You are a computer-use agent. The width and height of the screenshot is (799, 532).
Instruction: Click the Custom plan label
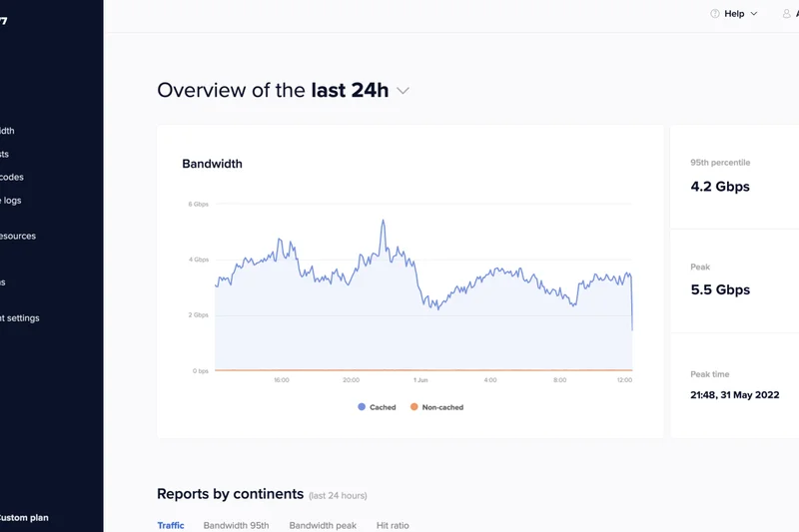(x=24, y=517)
